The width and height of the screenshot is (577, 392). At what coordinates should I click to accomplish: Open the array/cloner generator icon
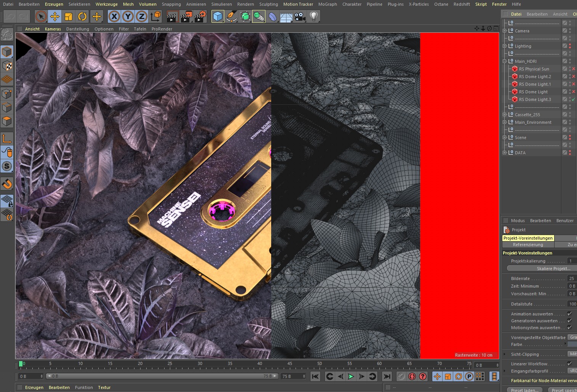(259, 16)
